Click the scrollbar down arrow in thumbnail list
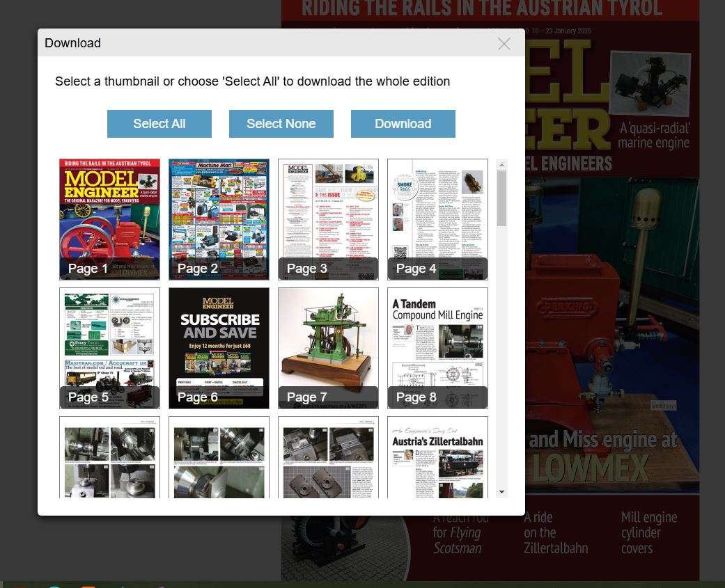The height and width of the screenshot is (588, 725). pos(501,492)
